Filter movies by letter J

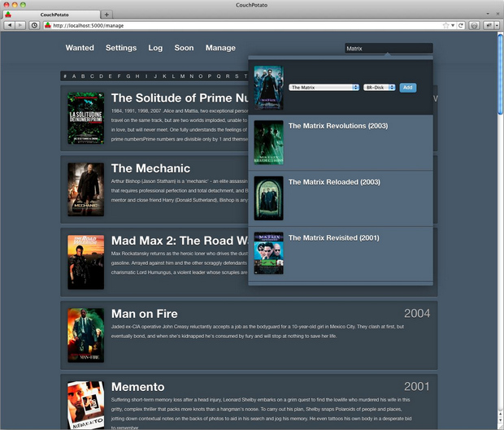155,76
